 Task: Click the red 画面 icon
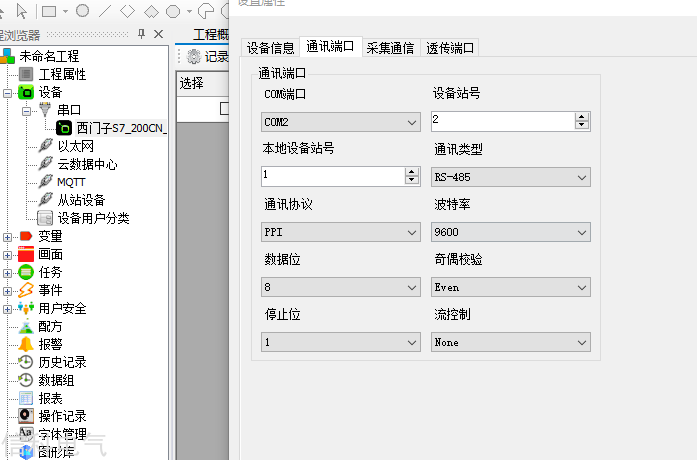[26, 254]
